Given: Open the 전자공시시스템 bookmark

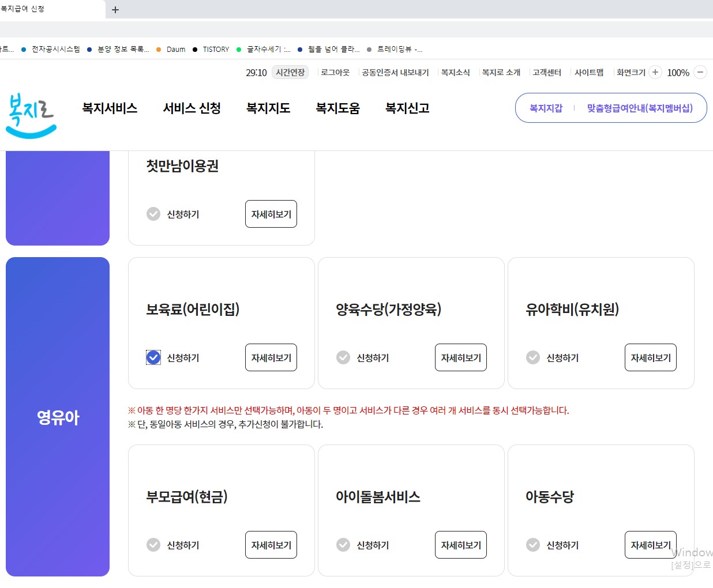Looking at the screenshot, I should click(51, 50).
